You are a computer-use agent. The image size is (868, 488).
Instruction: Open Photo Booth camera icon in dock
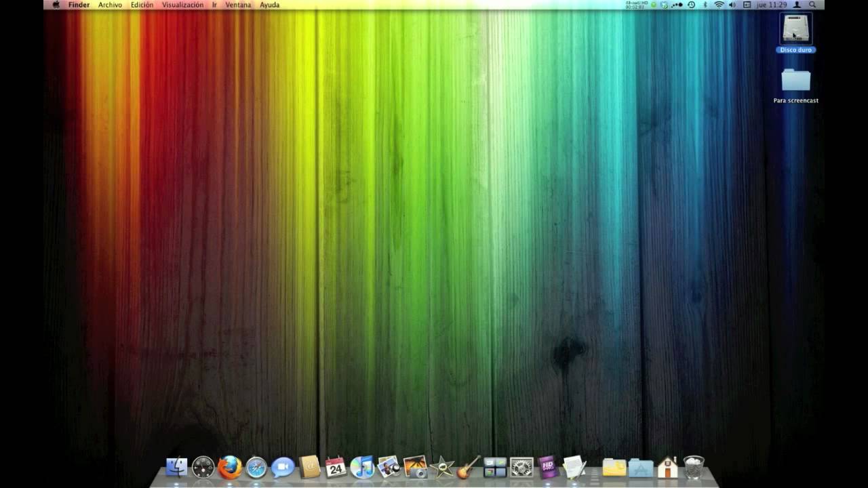point(415,467)
